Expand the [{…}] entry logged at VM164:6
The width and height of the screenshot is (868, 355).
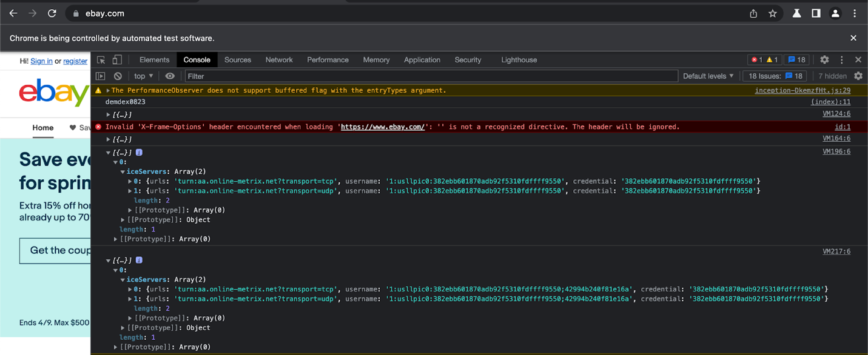click(x=109, y=139)
